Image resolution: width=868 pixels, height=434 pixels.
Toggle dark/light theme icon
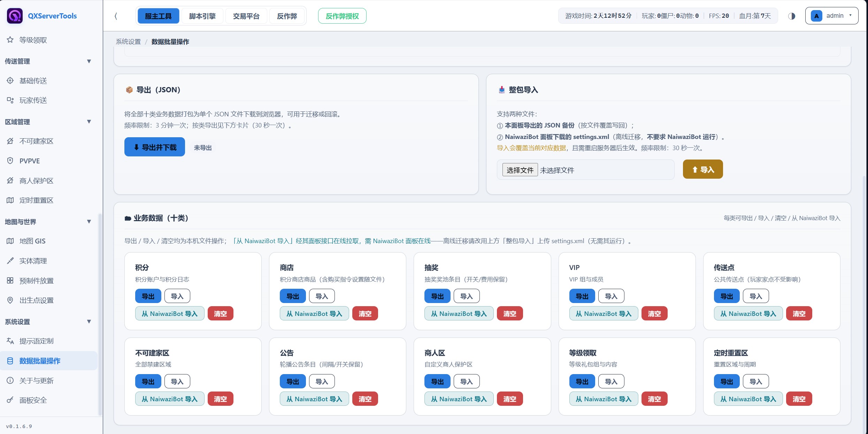[792, 16]
